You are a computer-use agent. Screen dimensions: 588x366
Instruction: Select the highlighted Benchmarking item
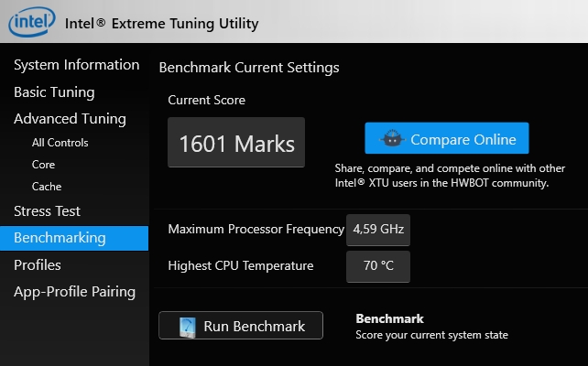click(60, 238)
